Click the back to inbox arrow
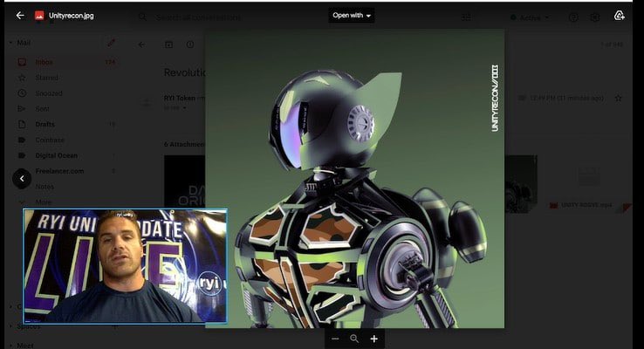This screenshot has width=644, height=349. tap(141, 44)
